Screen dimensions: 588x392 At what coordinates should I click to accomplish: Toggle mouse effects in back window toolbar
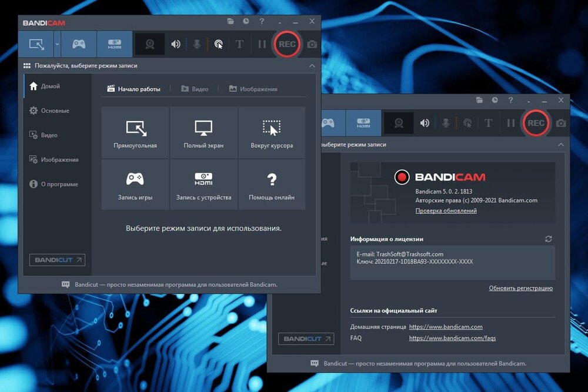coord(467,123)
